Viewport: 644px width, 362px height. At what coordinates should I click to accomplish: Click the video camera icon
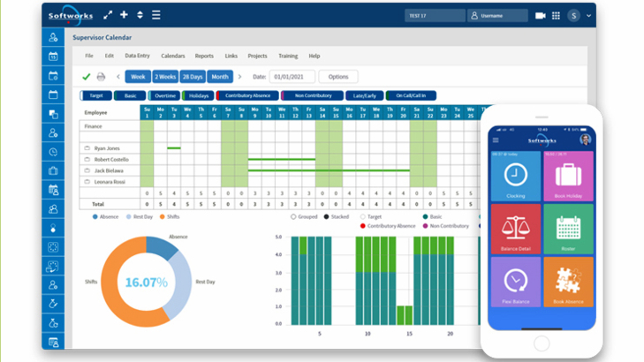(540, 15)
